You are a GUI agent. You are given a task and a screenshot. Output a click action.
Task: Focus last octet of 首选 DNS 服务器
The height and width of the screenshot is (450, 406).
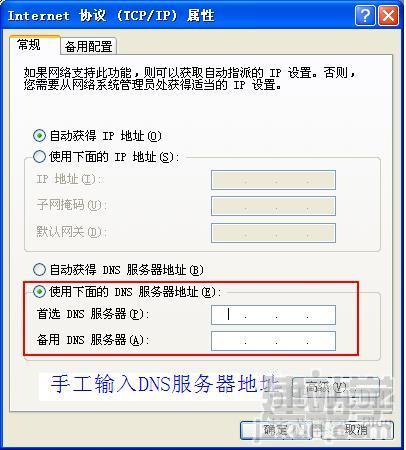[321, 314]
